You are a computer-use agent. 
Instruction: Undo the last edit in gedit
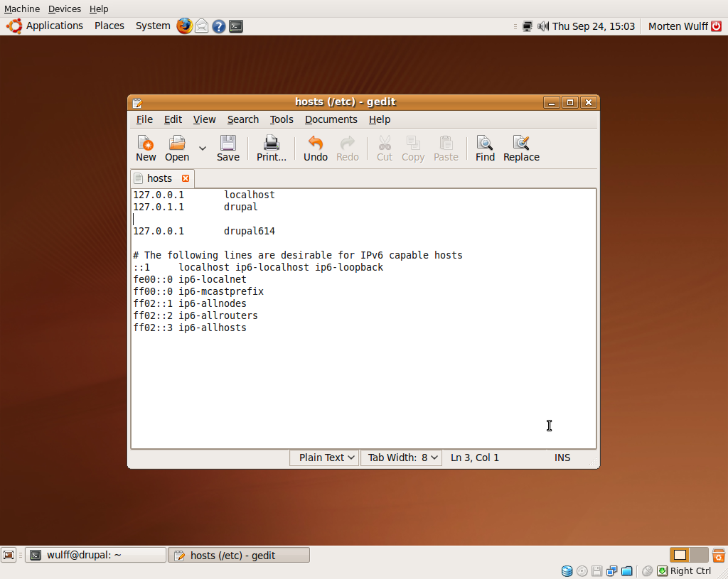(x=315, y=148)
